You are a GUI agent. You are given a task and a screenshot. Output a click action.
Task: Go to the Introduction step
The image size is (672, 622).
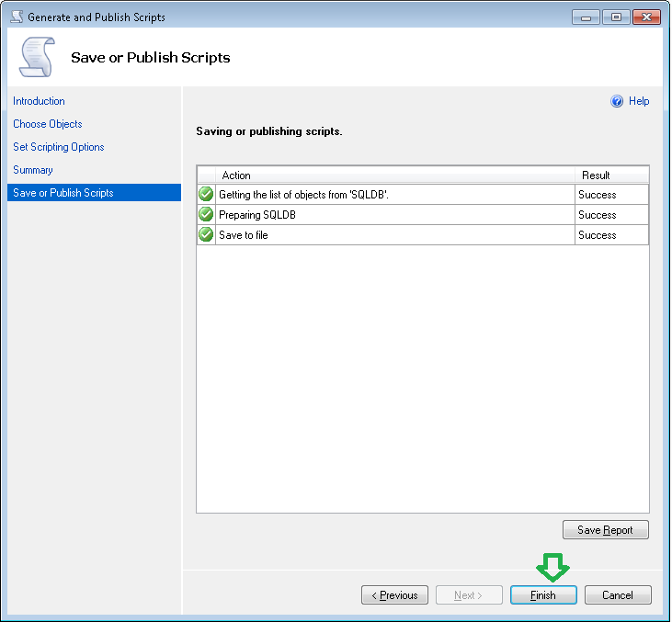pos(39,101)
